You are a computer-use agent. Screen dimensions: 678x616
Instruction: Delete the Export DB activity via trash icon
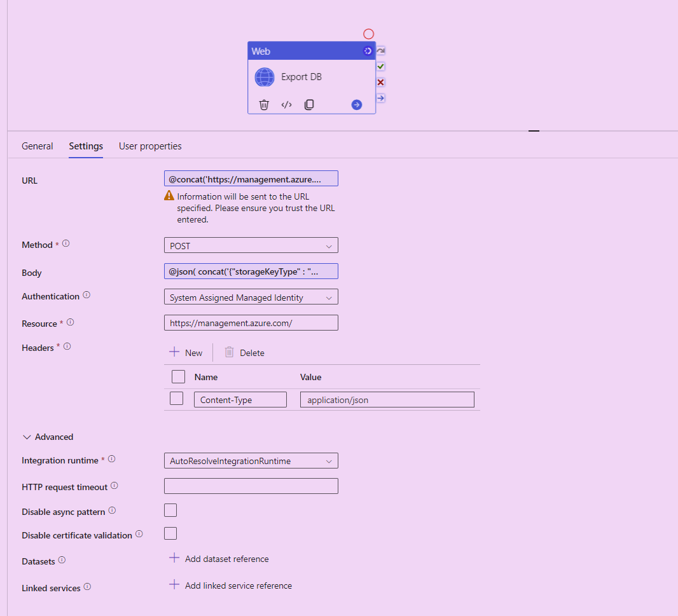(264, 104)
